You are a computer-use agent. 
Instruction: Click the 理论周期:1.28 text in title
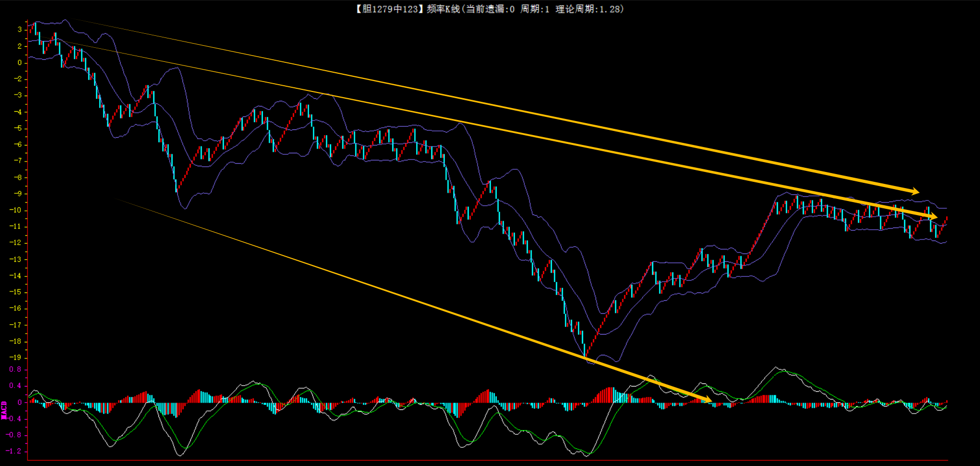point(589,9)
